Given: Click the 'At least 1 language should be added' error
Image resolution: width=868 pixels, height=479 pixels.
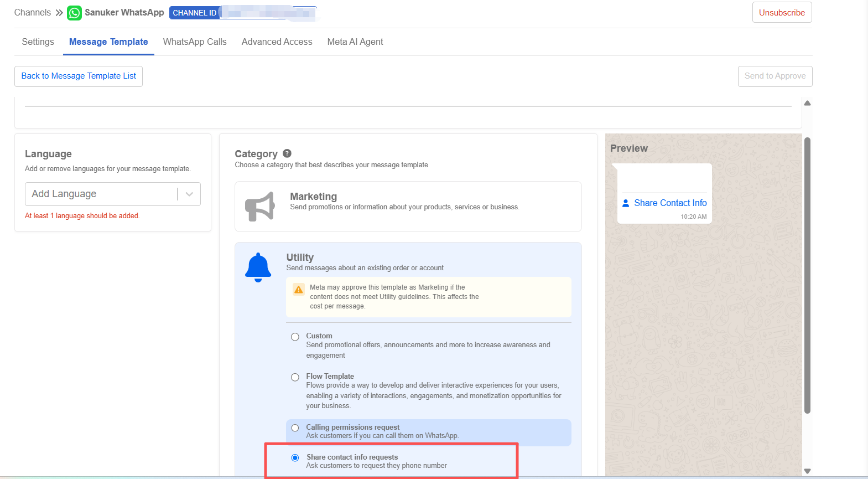Looking at the screenshot, I should [82, 216].
